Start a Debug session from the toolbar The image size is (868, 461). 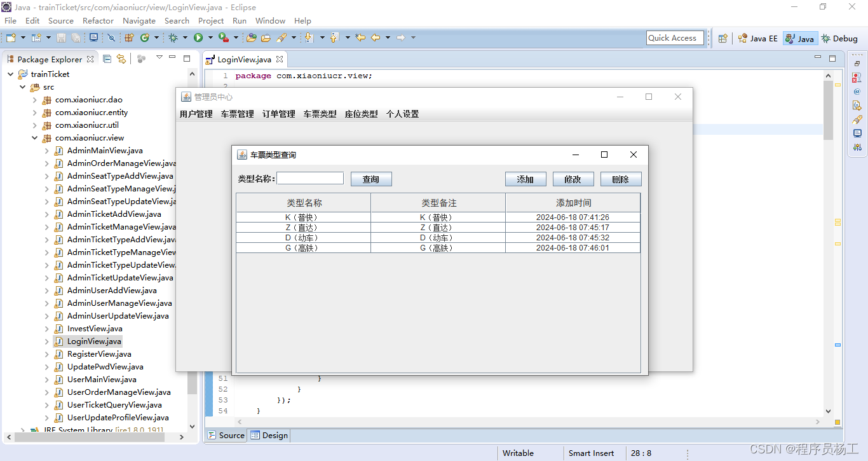coord(173,38)
